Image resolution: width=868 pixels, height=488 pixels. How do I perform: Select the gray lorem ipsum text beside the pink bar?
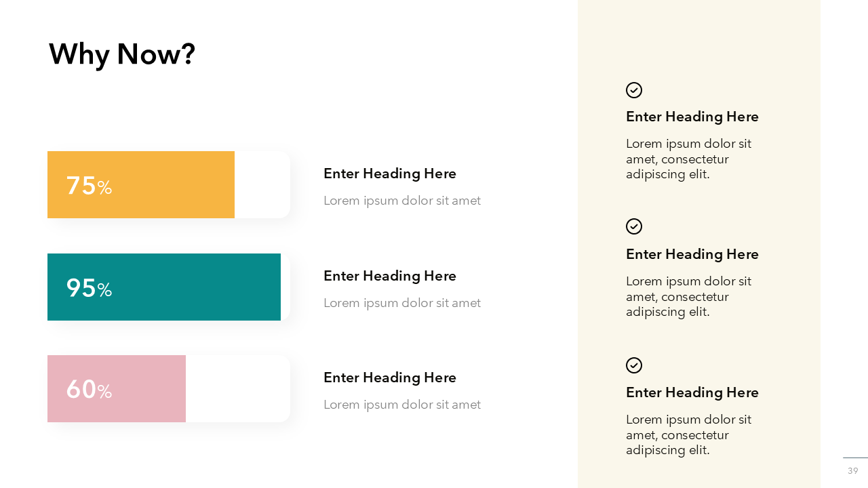402,405
